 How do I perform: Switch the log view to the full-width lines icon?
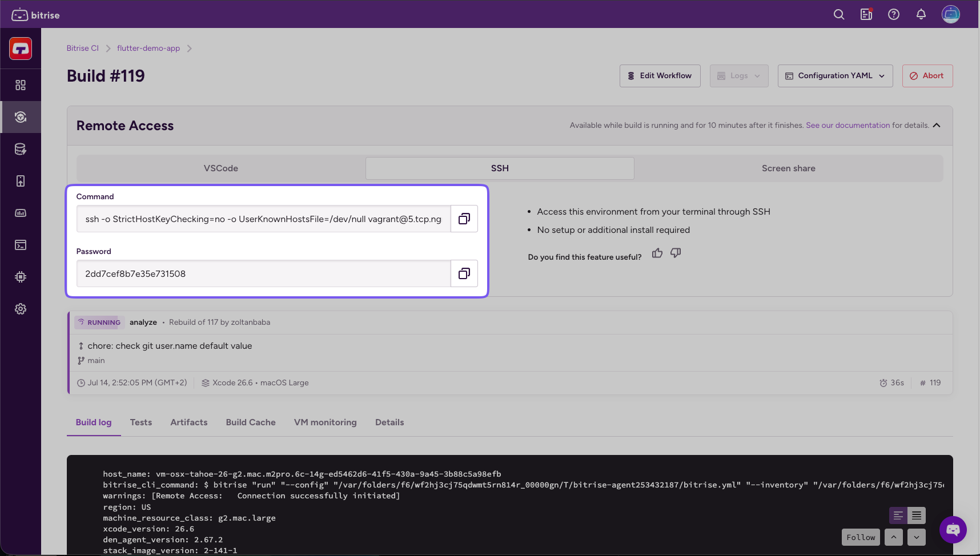tap(917, 515)
